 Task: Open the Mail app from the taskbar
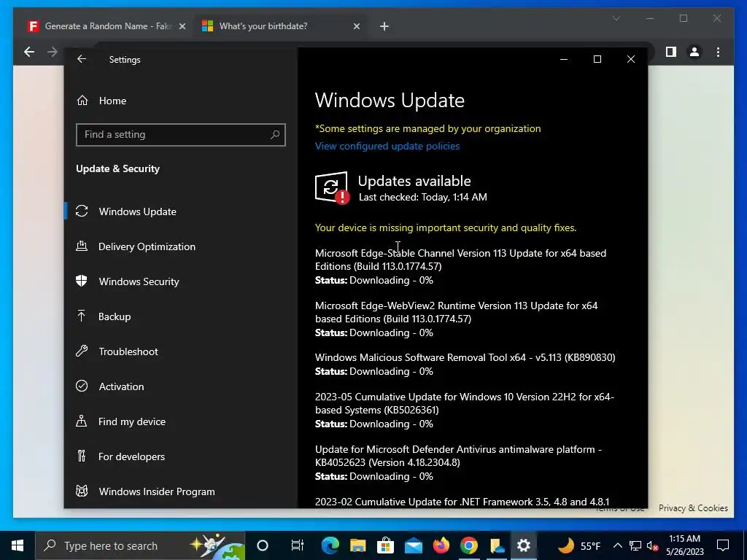pyautogui.click(x=414, y=545)
